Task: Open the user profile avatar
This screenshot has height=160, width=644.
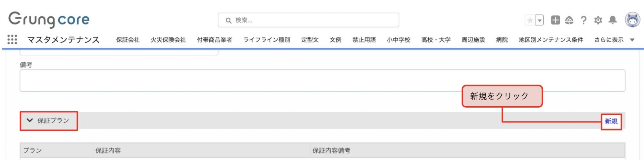Action: pyautogui.click(x=632, y=20)
